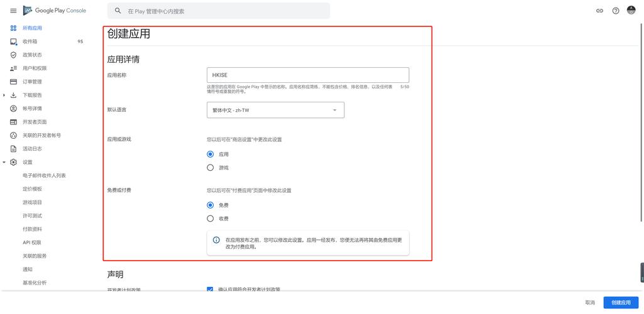The height and width of the screenshot is (314, 644).
Task: Click the 下载报告 download icon
Action: pyautogui.click(x=13, y=95)
